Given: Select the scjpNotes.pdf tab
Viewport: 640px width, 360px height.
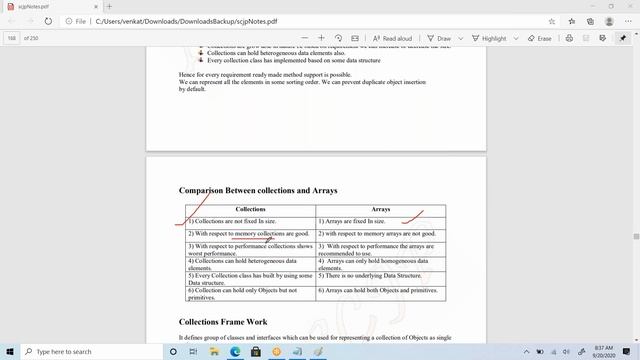Looking at the screenshot, I should (x=52, y=7).
